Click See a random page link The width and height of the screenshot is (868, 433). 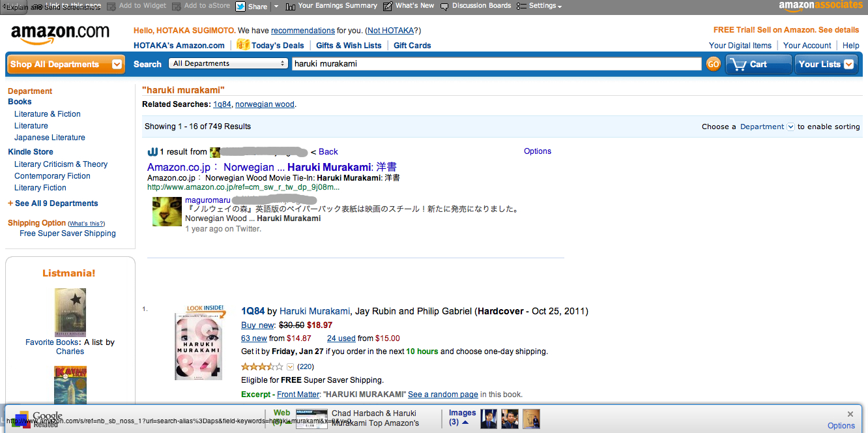443,395
